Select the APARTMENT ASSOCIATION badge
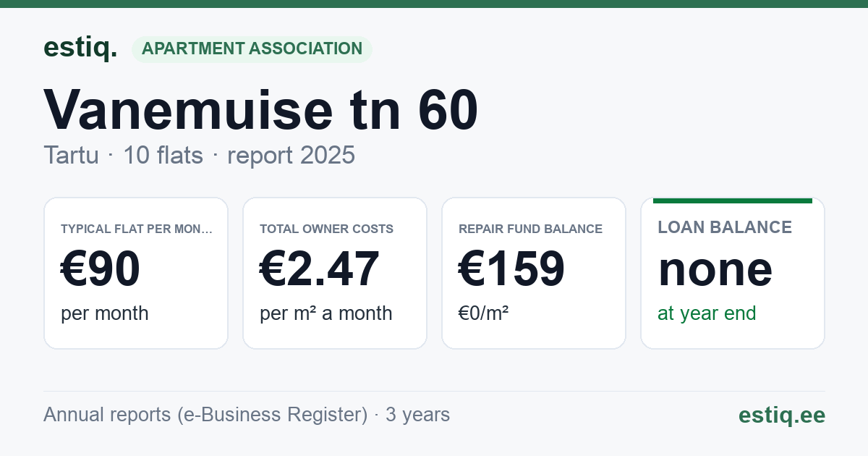Screen dimensions: 868x456 coord(252,49)
